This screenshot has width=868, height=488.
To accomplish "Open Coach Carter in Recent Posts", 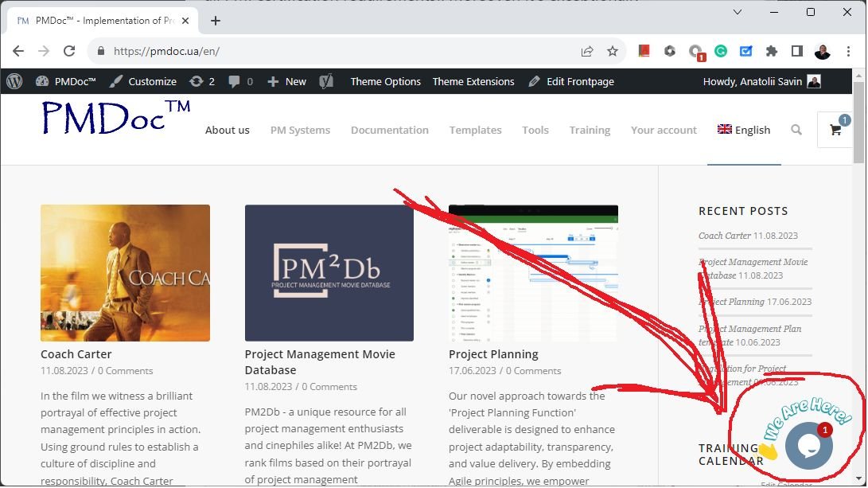I will coord(725,236).
